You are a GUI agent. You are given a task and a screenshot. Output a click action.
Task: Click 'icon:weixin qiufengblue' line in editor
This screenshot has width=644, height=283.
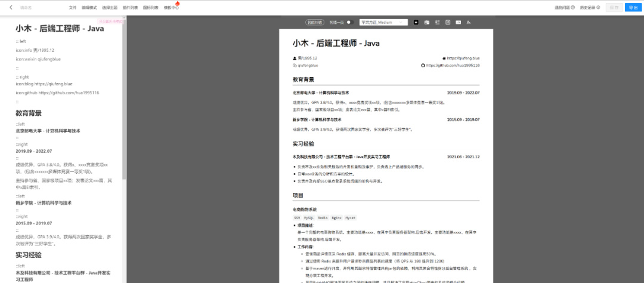(38, 59)
